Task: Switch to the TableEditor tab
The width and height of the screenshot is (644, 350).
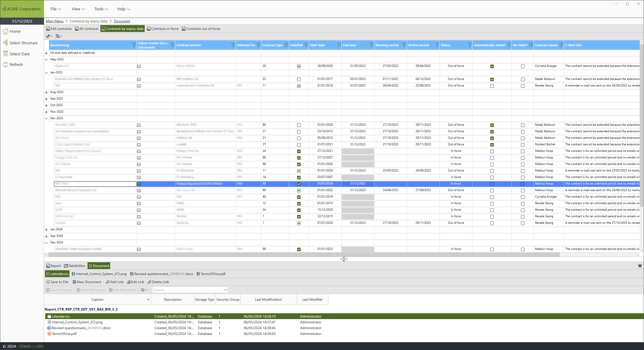Action: coord(75,266)
